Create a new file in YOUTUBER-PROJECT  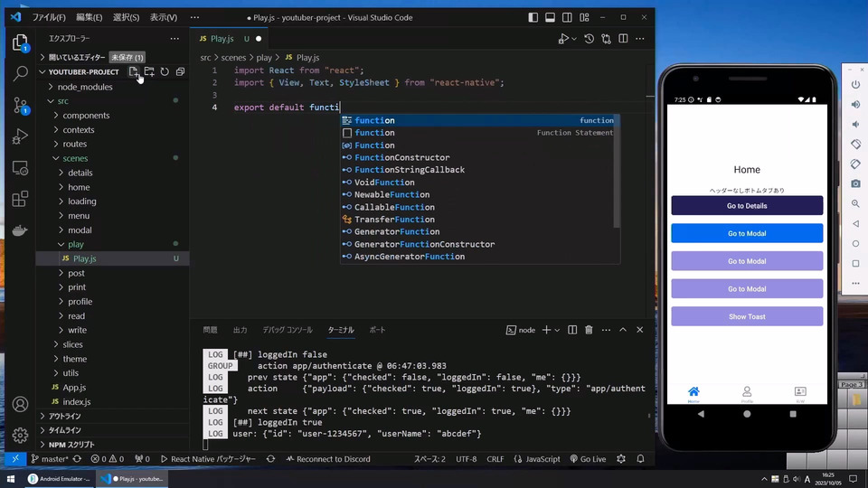134,72
